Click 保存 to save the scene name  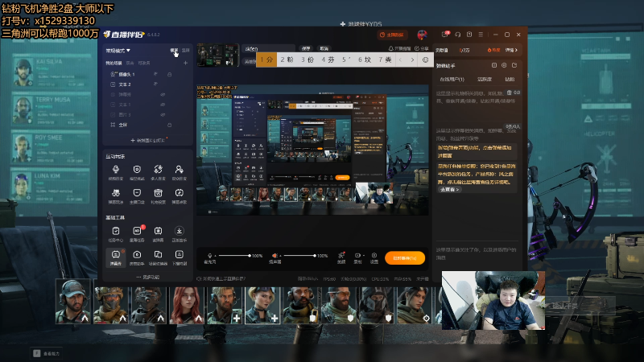tap(306, 48)
